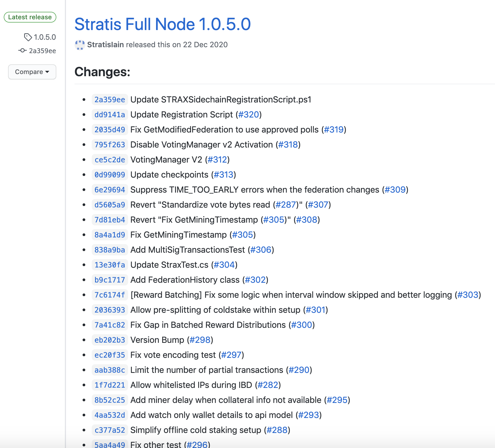This screenshot has height=448, width=495.
Task: Open commit 0d99099
Action: pos(110,175)
